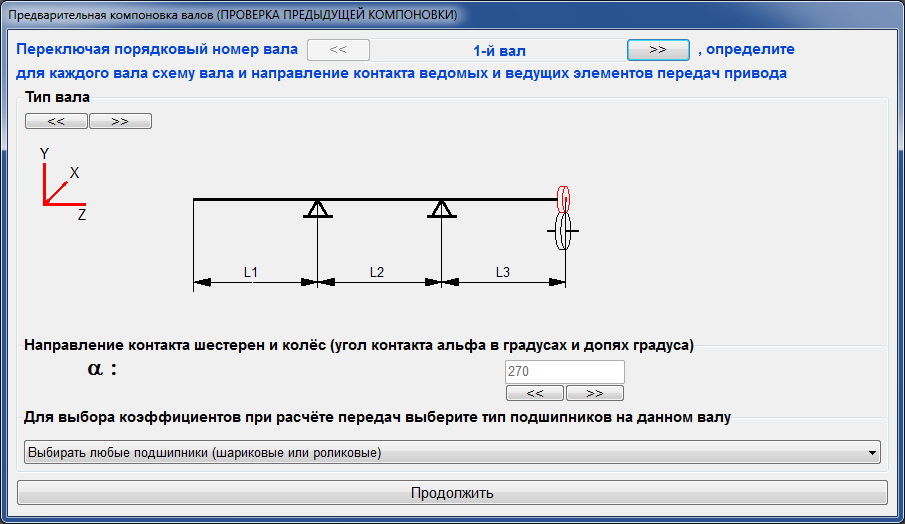The width and height of the screenshot is (905, 524).
Task: Go to previous shaft number with << button
Action: click(338, 50)
